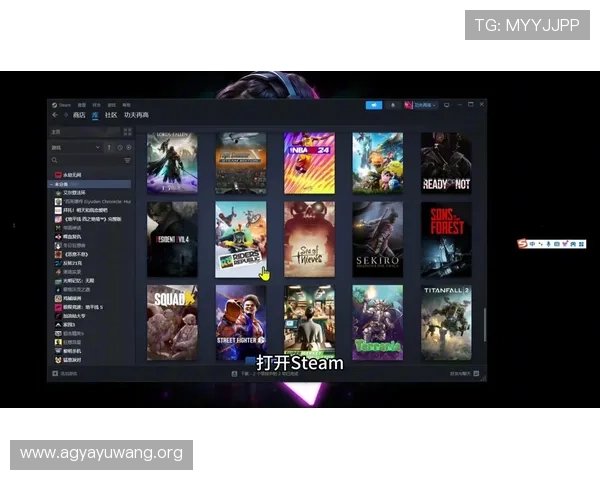Image resolution: width=600 pixels, height=480 pixels.
Task: Click the library search magnifier icon
Action: coord(55,160)
